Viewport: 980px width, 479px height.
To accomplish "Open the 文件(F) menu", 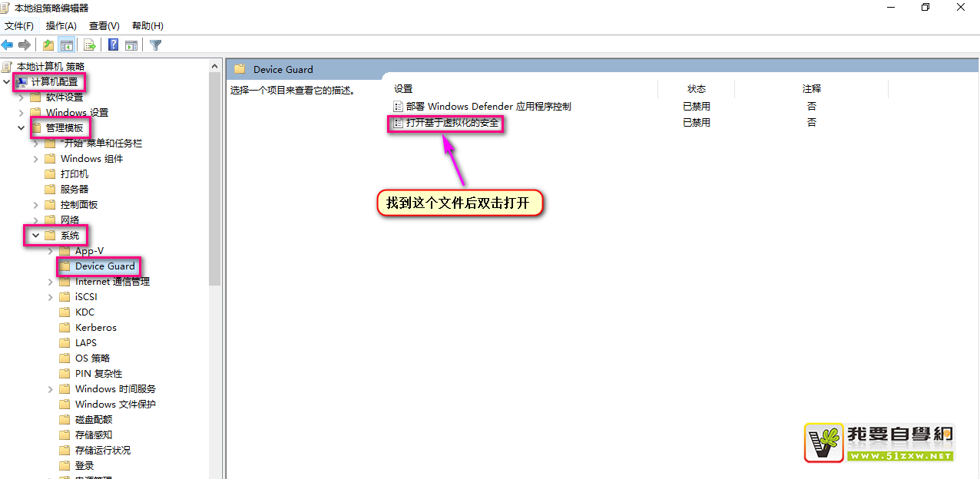I will (19, 26).
